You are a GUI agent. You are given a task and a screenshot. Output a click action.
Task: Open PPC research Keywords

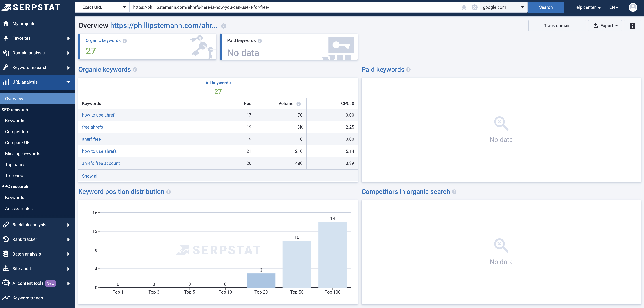[14, 198]
